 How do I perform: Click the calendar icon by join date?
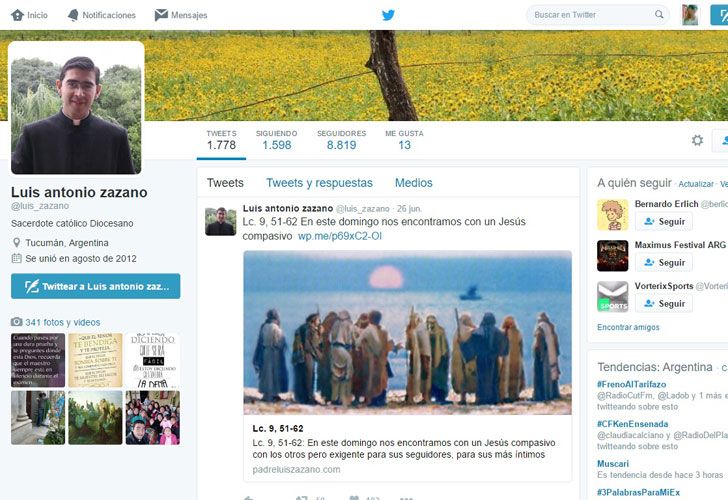16,259
